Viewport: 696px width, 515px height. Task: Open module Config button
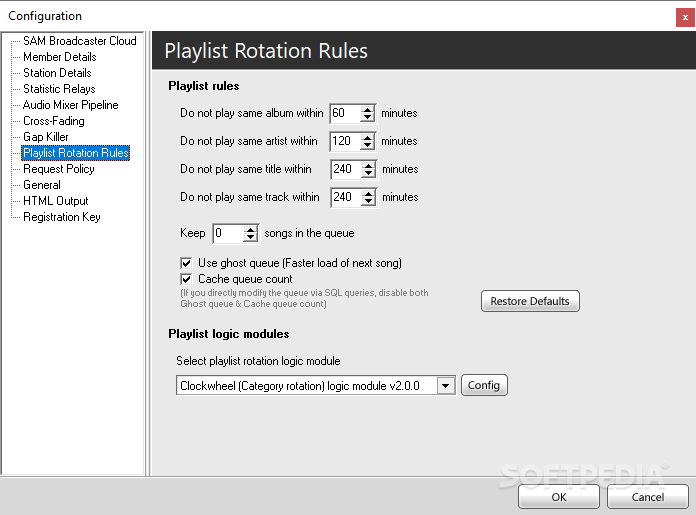click(x=484, y=385)
